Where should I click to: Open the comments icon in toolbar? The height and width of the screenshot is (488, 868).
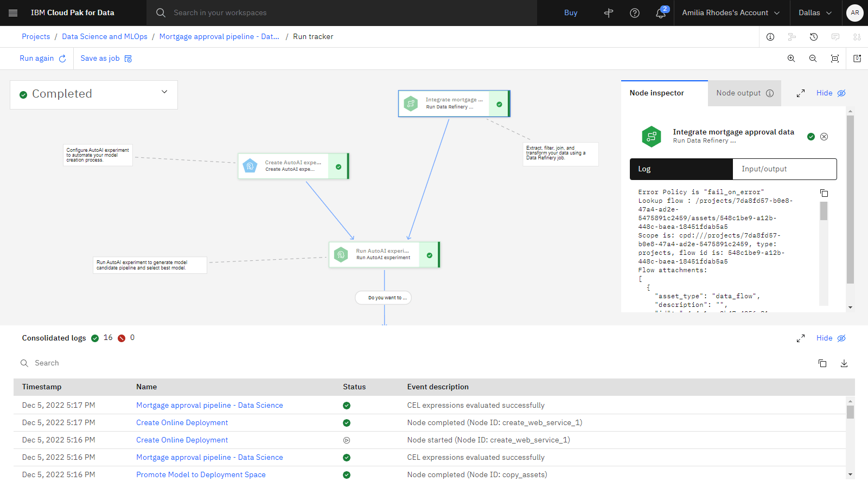(x=835, y=37)
